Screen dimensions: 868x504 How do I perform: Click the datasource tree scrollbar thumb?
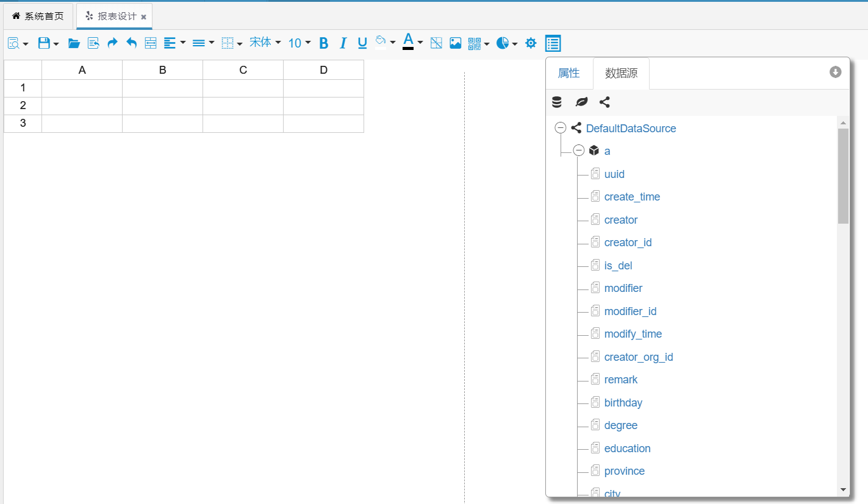tap(843, 176)
